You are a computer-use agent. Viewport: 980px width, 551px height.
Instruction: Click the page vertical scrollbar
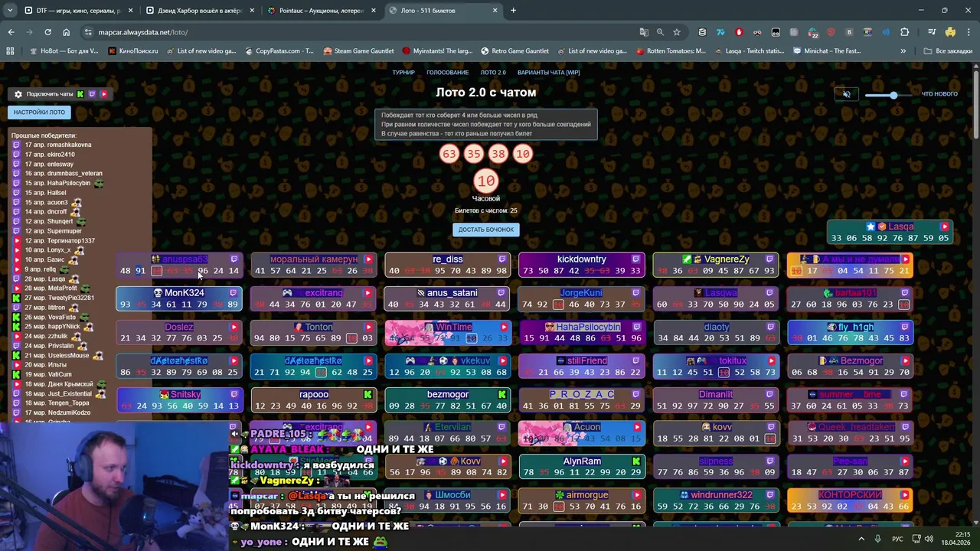coord(976,103)
